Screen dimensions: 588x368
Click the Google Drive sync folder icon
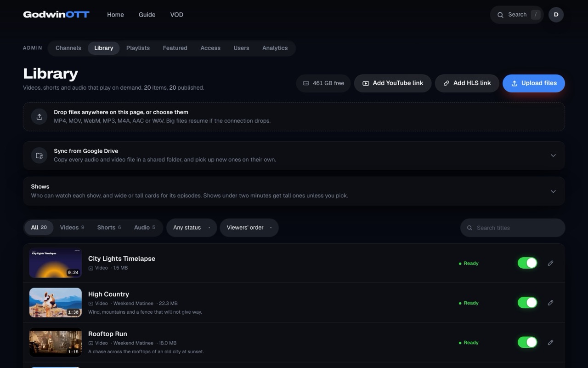tap(40, 155)
